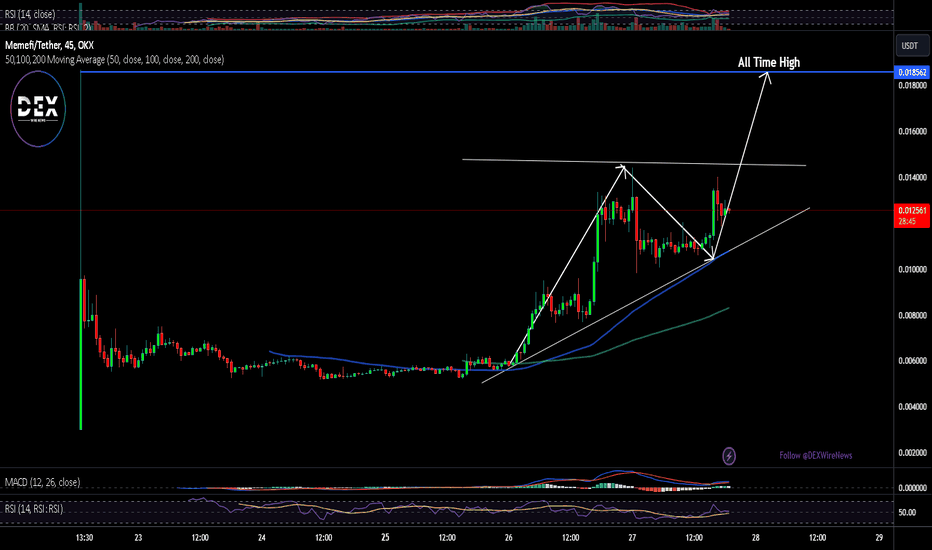This screenshot has height=550, width=932.
Task: Click the 26 date label on time axis
Action: point(509,538)
